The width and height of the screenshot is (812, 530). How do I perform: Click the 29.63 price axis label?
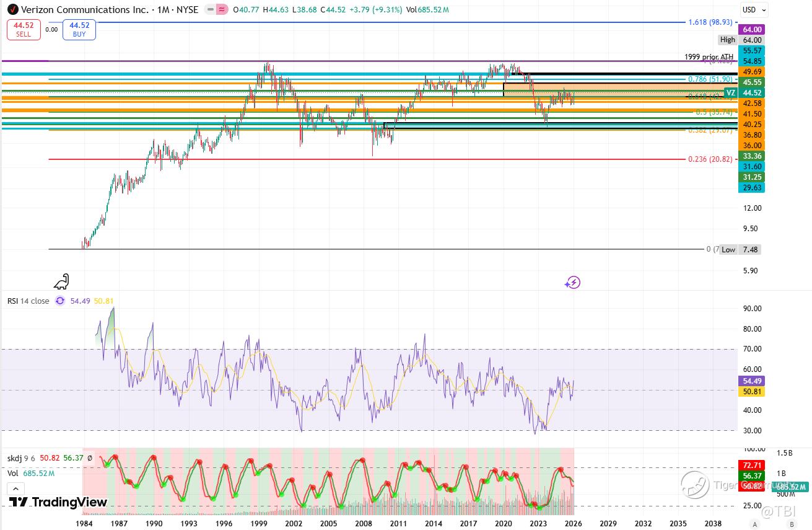click(752, 187)
